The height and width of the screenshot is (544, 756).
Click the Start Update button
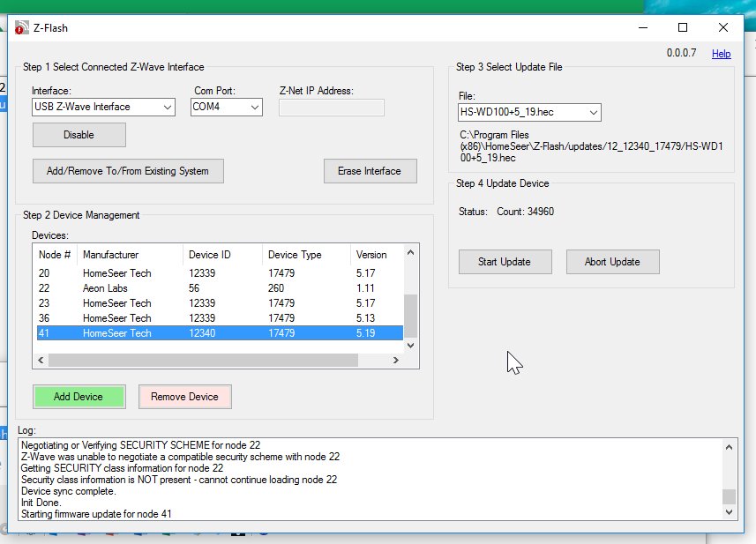point(505,262)
